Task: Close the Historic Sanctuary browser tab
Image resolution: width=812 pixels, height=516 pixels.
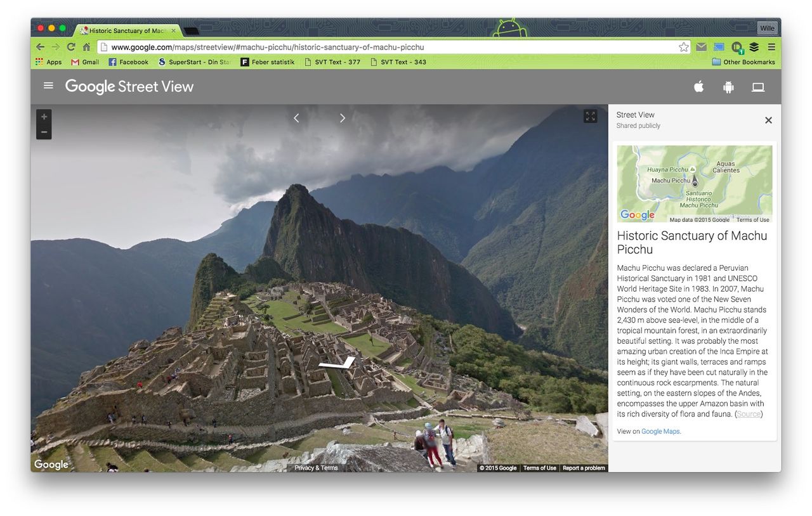Action: coord(174,30)
